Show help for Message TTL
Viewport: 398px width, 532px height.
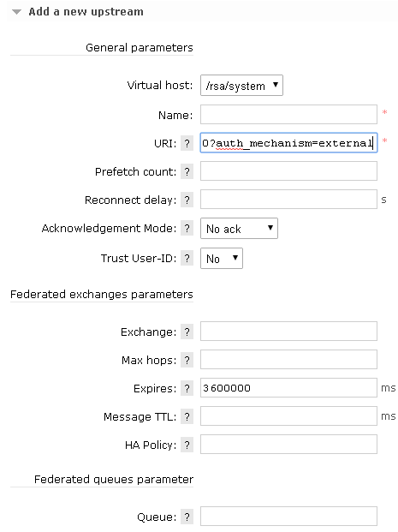[187, 416]
